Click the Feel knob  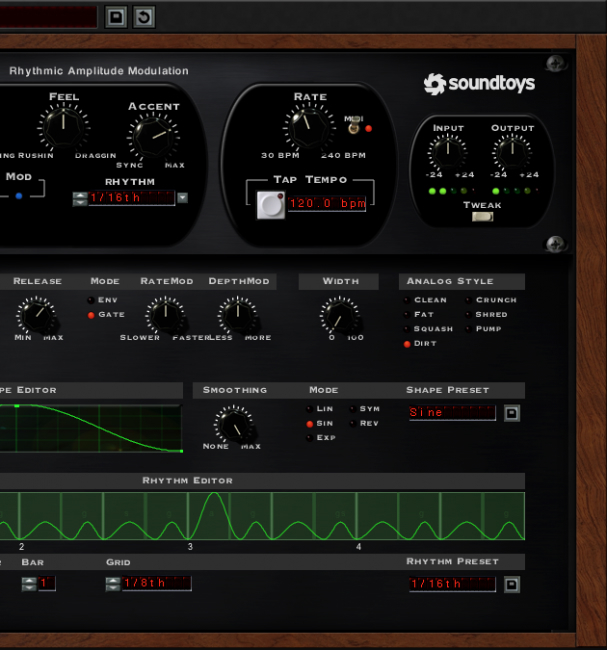pos(63,127)
